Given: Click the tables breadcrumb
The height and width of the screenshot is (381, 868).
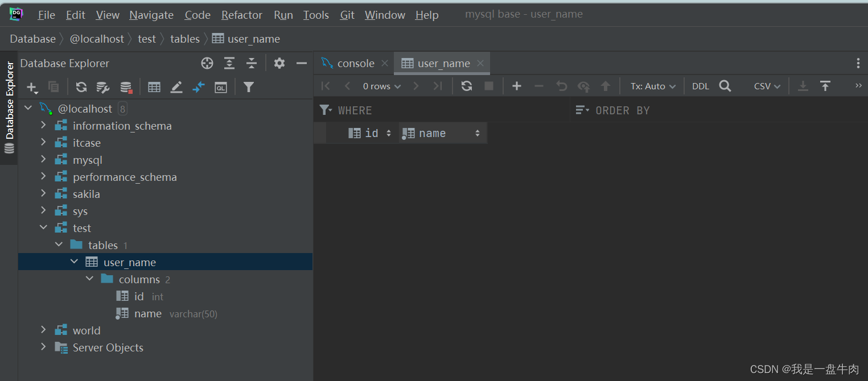Looking at the screenshot, I should click(185, 39).
